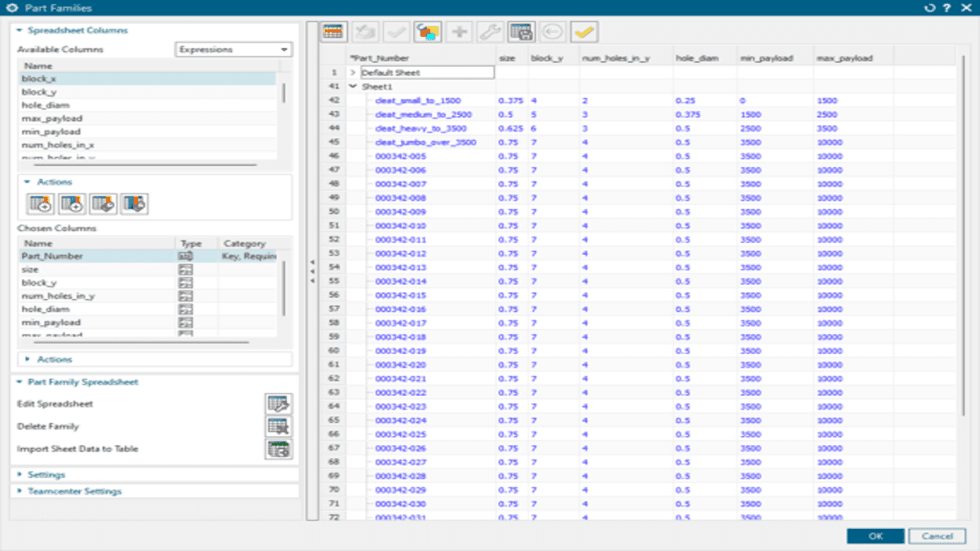Click the Default Sheet input field
Viewport: 980px width, 551px height.
(x=427, y=73)
